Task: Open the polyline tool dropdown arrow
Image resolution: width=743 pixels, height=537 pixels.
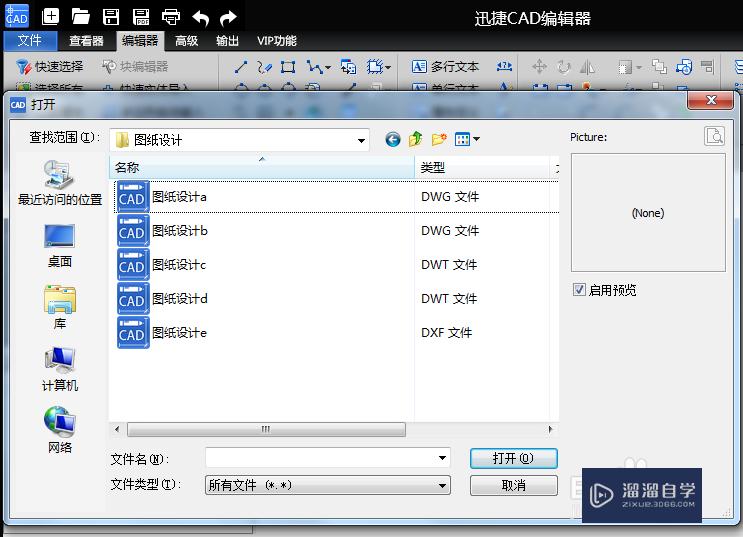Action: coord(328,68)
